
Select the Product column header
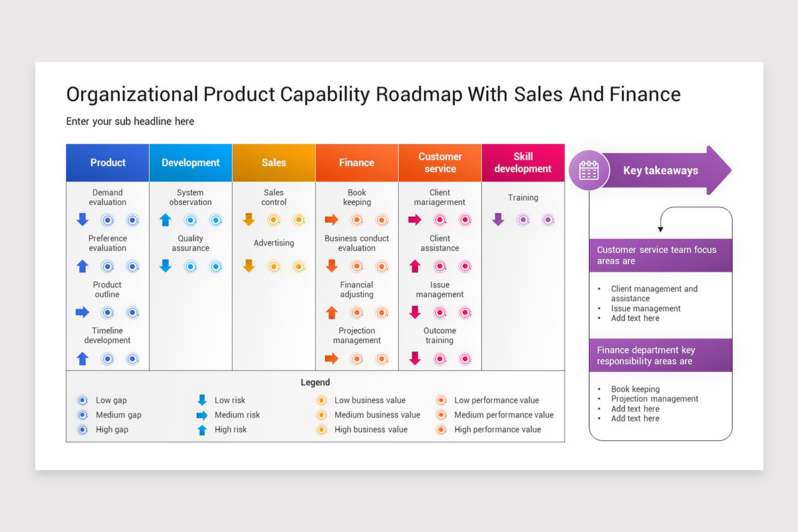(x=108, y=163)
